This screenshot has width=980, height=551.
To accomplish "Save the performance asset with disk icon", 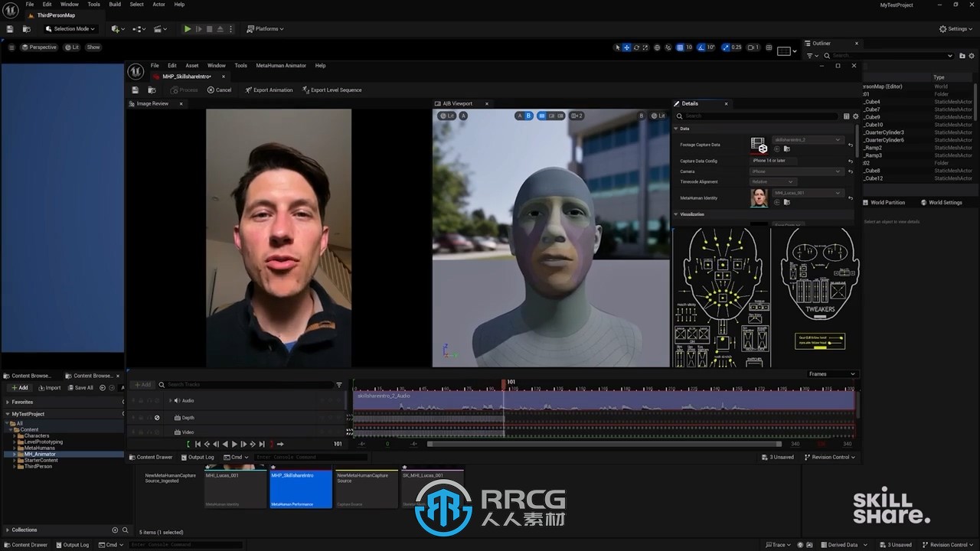I will tap(135, 90).
